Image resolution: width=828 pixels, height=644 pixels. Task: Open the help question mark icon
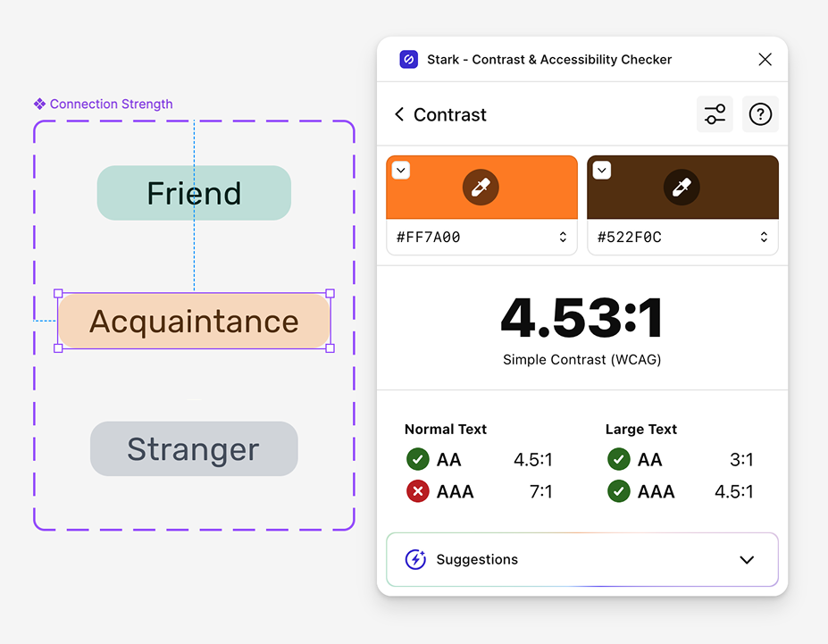[760, 114]
